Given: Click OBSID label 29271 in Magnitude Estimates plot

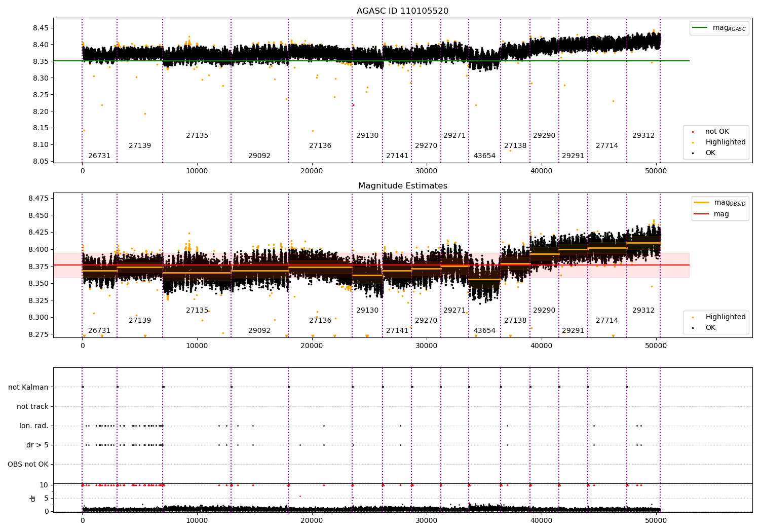Looking at the screenshot, I should tap(454, 310).
